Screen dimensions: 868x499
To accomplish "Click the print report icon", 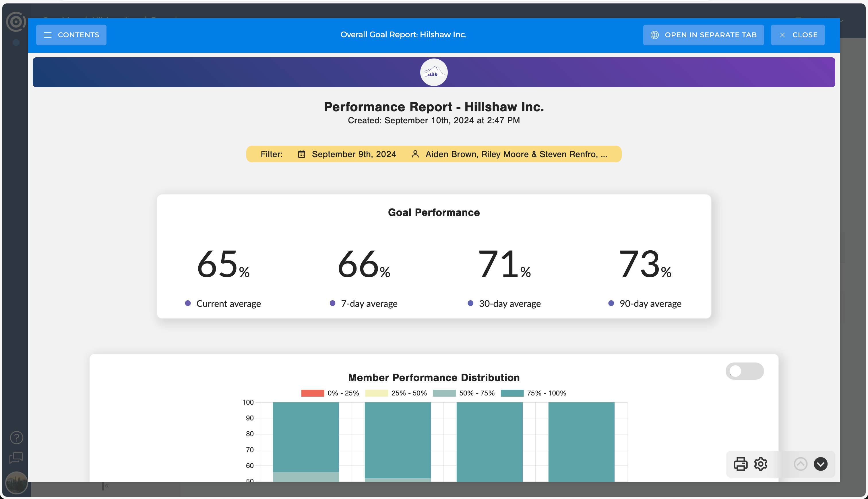I will [740, 464].
